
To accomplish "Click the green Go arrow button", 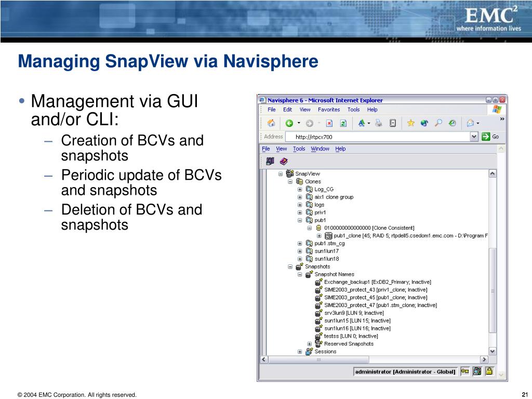I will click(x=486, y=137).
